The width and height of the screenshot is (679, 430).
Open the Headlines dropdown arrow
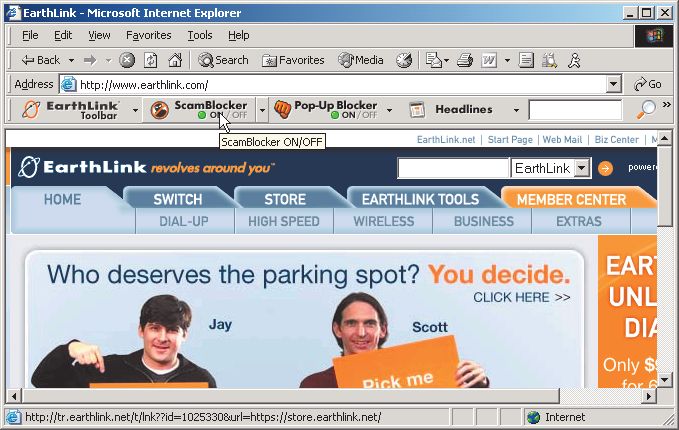point(516,110)
